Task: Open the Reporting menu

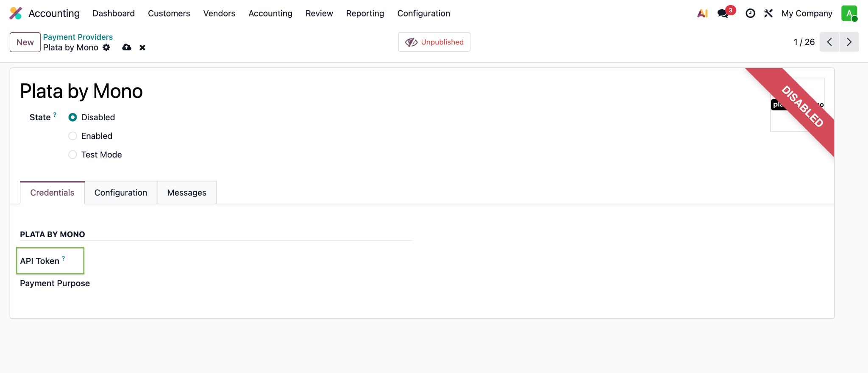Action: 365,14
